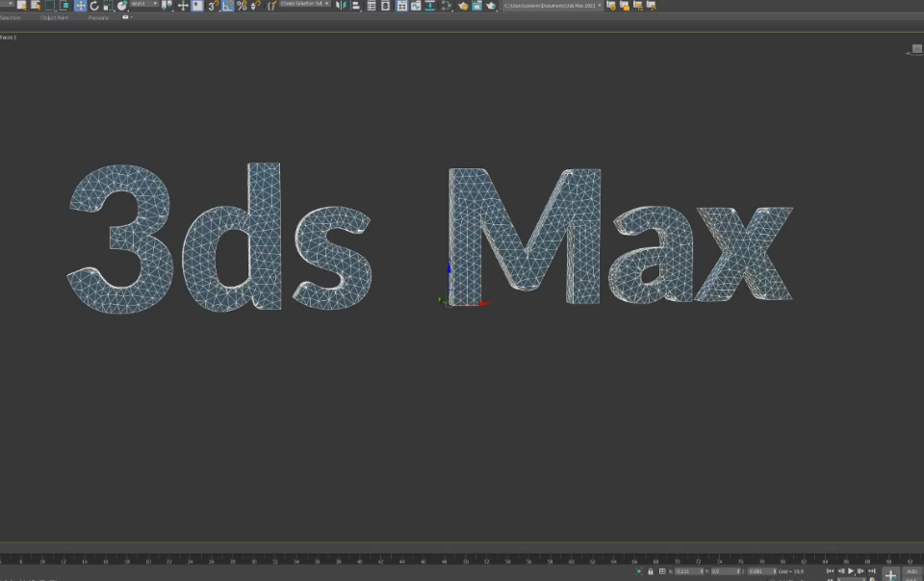924x581 pixels.
Task: Click the X coordinate input field
Action: (687, 571)
